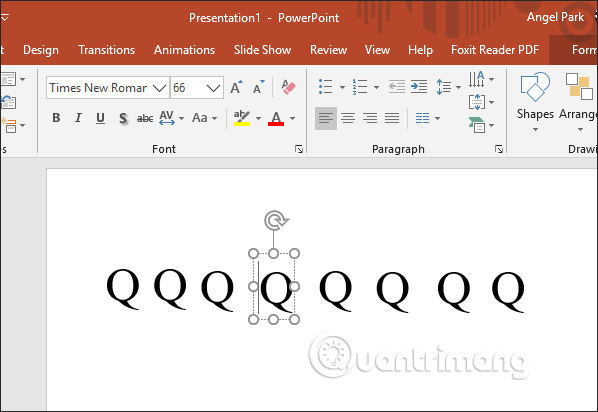Add or remove columns icon
Screen dimensions: 598x412
[x=423, y=118]
